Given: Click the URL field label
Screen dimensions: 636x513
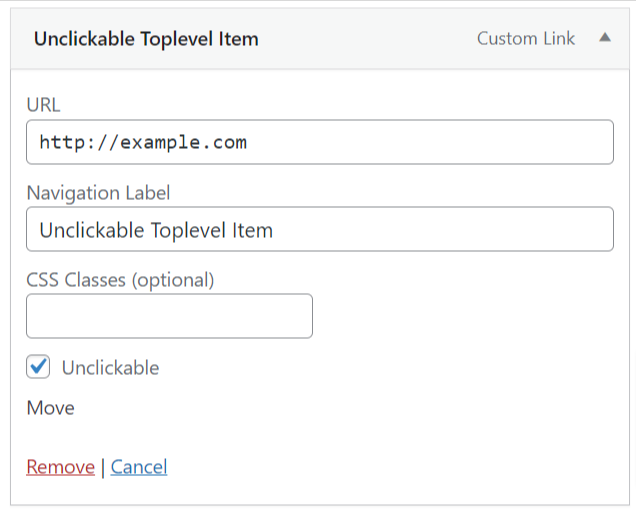Looking at the screenshot, I should [44, 106].
